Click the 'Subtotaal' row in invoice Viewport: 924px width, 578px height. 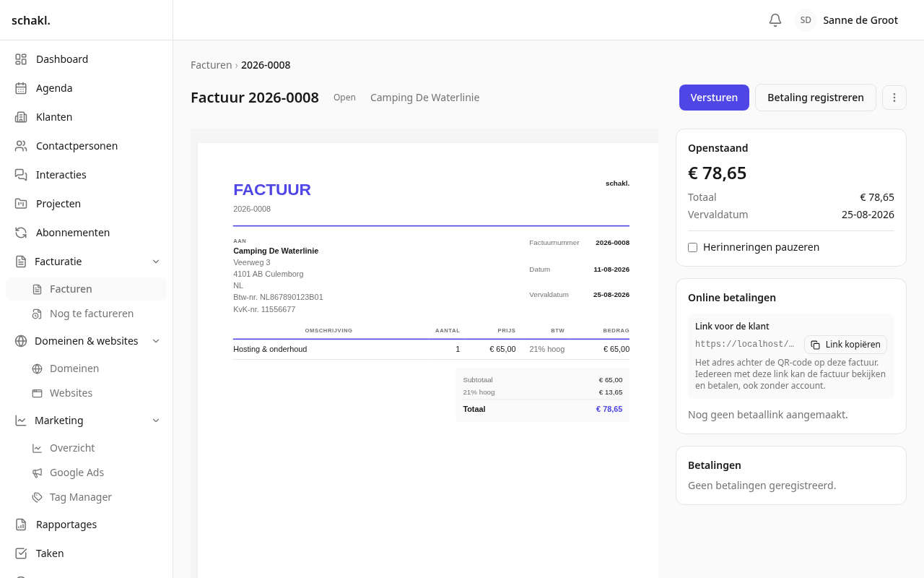point(543,379)
